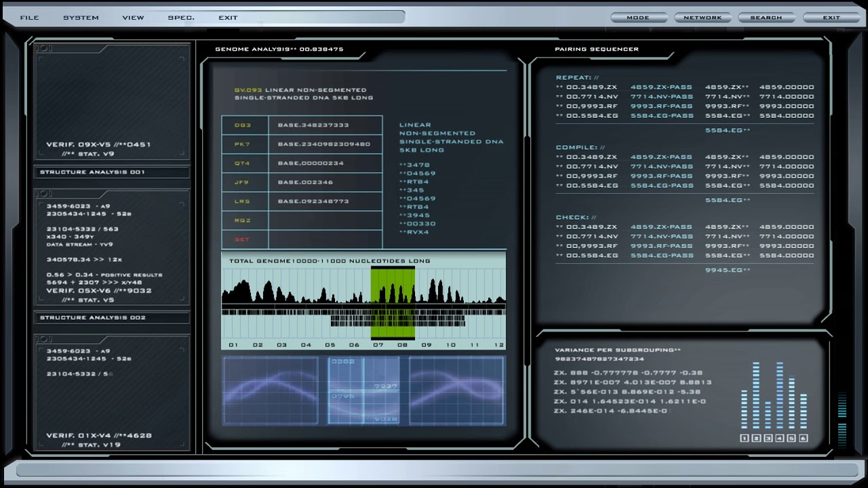Collapse the COMPILE section
Viewport: 868px width, 488px height.
577,147
